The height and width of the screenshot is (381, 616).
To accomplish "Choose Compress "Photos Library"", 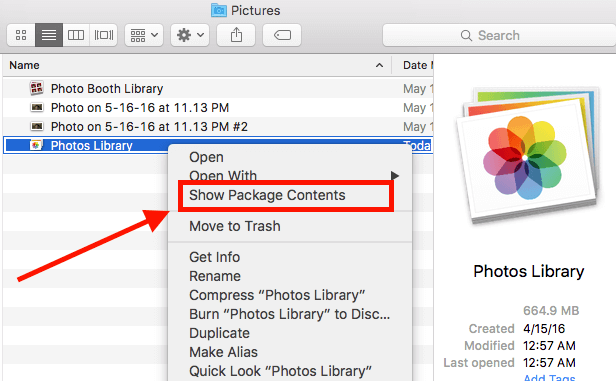I will [x=277, y=295].
